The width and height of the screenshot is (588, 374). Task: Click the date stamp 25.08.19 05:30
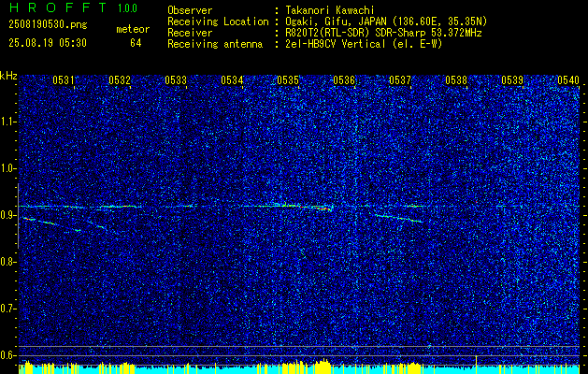pos(48,43)
